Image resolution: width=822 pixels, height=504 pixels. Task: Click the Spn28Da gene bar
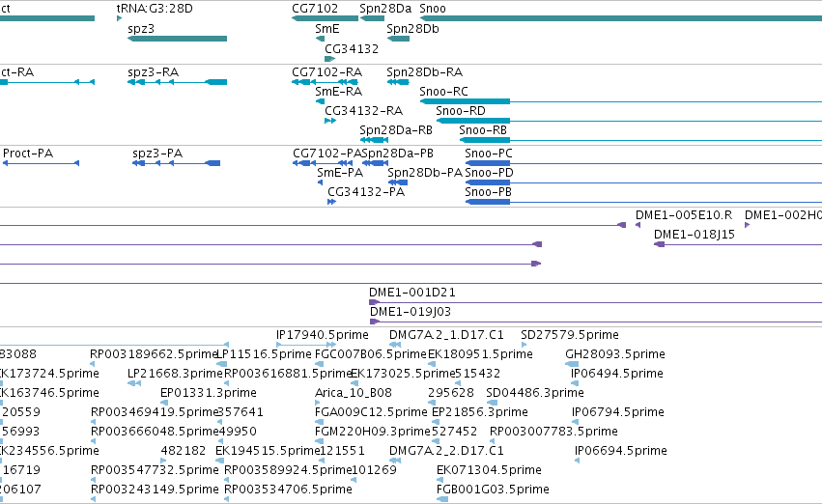[373, 18]
